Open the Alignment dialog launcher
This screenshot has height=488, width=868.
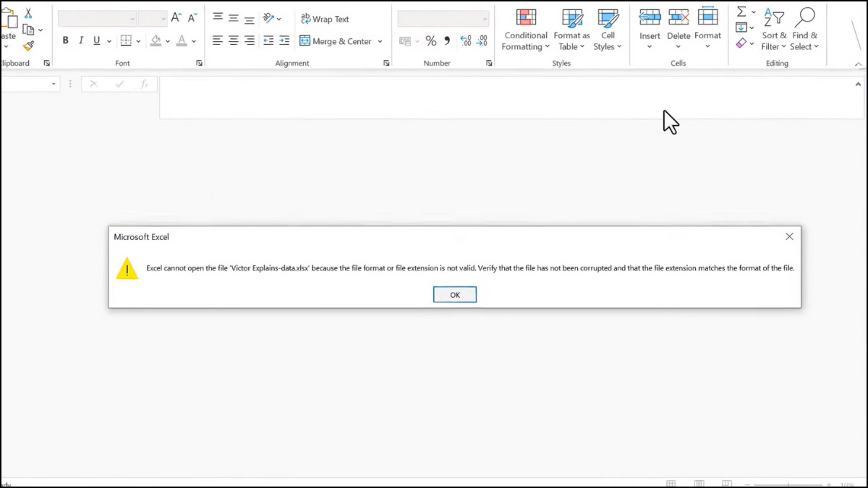[386, 64]
